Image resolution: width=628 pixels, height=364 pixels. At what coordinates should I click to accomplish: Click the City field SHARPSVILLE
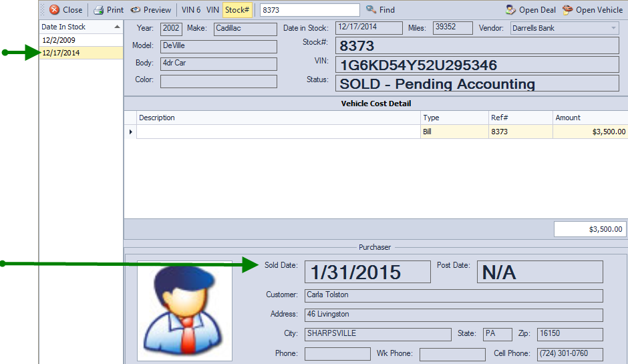point(378,335)
